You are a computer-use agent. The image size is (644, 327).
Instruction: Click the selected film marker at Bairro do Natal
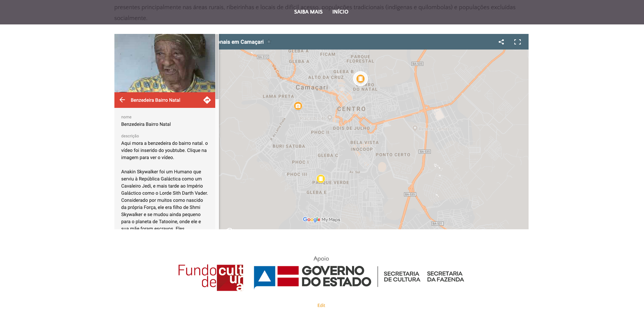pyautogui.click(x=360, y=79)
